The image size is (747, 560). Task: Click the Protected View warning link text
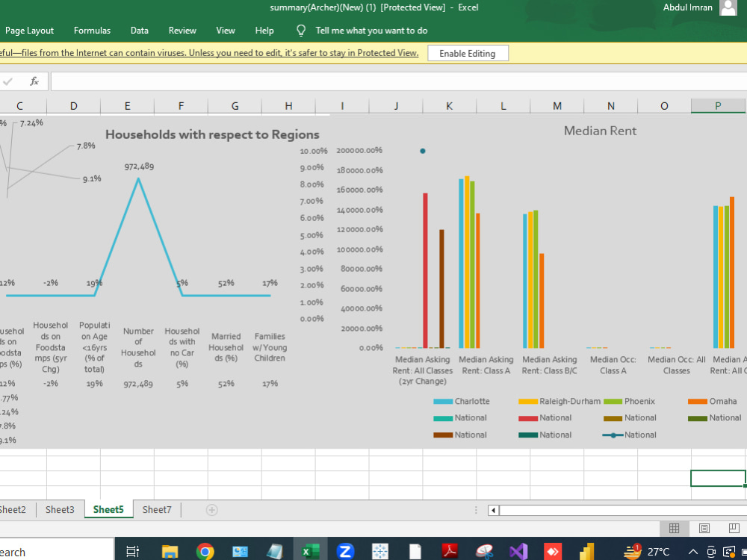tap(209, 53)
